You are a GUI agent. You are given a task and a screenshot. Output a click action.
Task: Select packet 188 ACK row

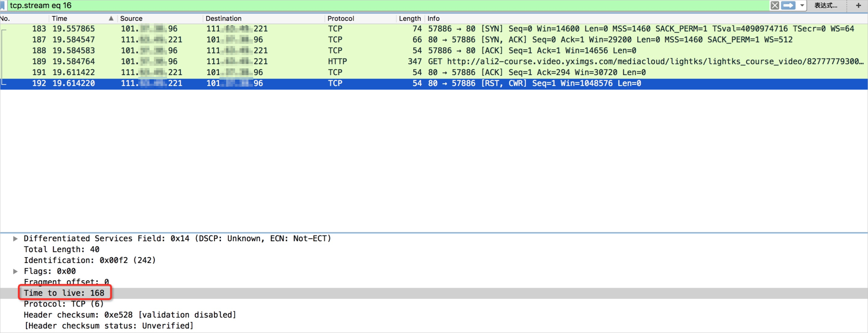(434, 50)
